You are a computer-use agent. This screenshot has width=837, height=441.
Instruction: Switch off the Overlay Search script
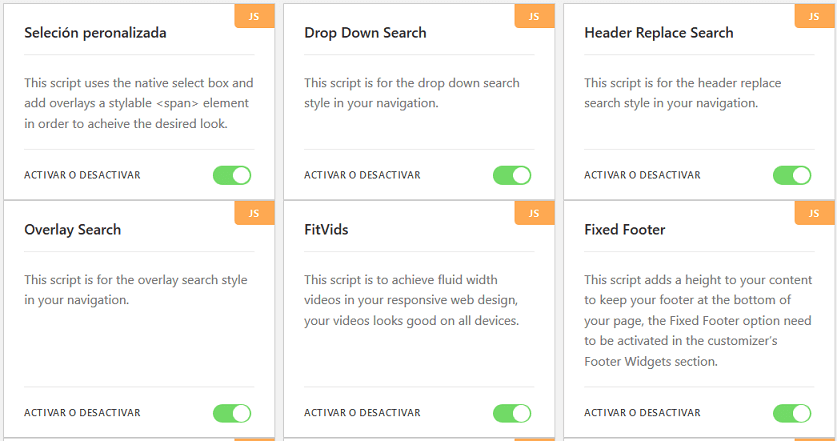[232, 413]
